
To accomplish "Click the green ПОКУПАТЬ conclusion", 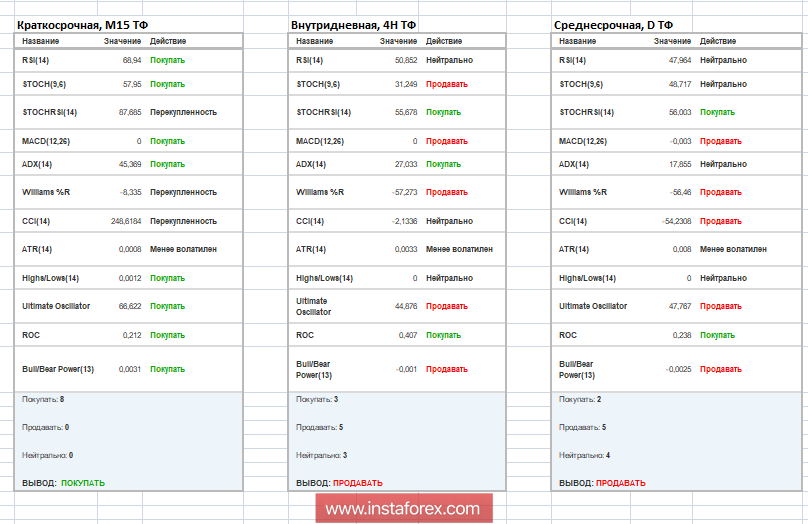I will click(x=83, y=483).
